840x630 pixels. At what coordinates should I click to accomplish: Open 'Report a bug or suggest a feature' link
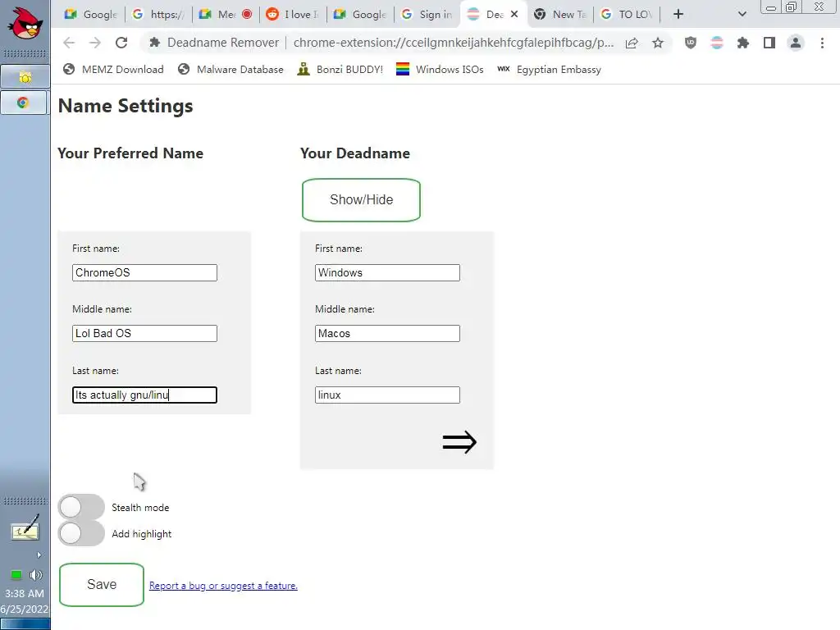tap(223, 586)
